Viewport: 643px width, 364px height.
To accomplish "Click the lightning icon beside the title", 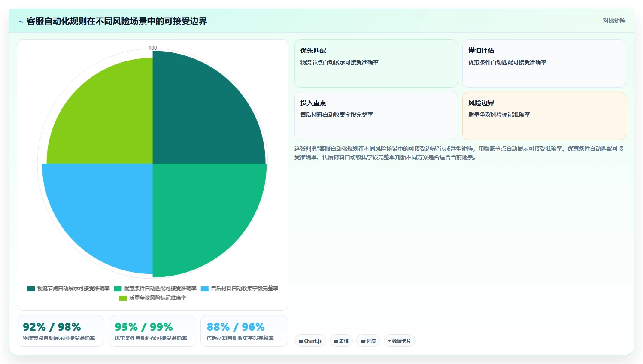I will click(x=20, y=21).
